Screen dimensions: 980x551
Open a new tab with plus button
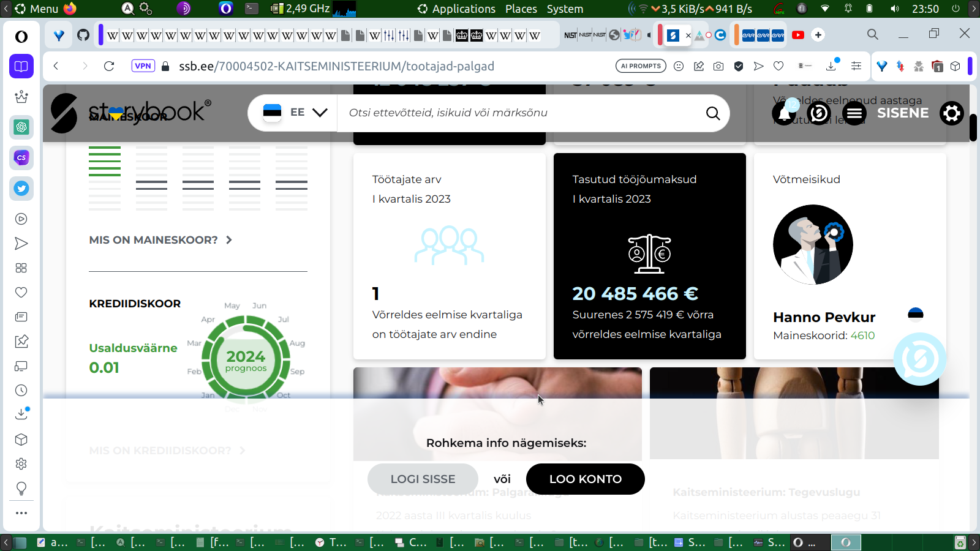click(818, 35)
